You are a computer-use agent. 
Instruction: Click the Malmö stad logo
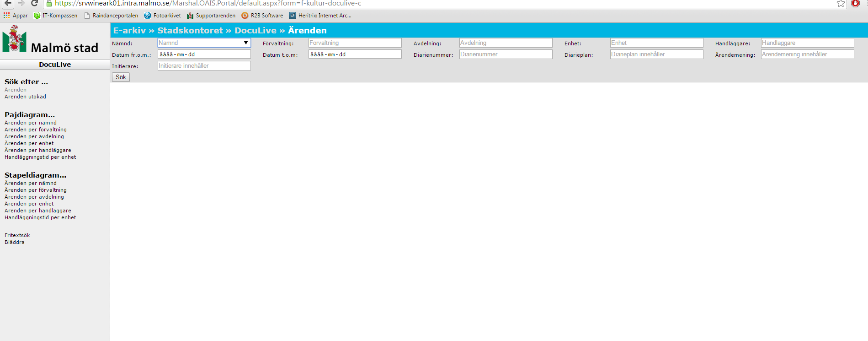[x=50, y=40]
